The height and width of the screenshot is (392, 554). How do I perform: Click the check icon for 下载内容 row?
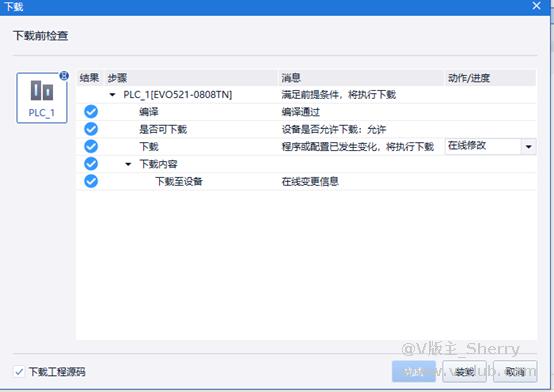coord(91,164)
